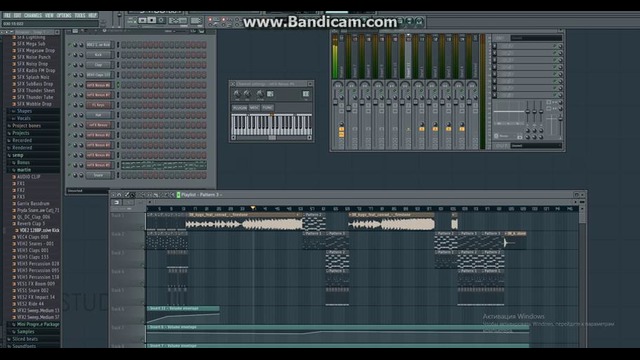
Task: Open the VIEW menu
Action: [49, 16]
